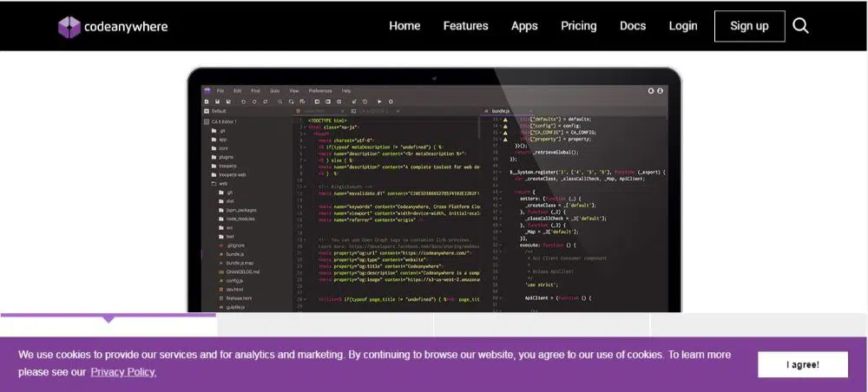The width and height of the screenshot is (868, 392).
Task: Switch to the bundle.js editor tab
Action: 501,111
